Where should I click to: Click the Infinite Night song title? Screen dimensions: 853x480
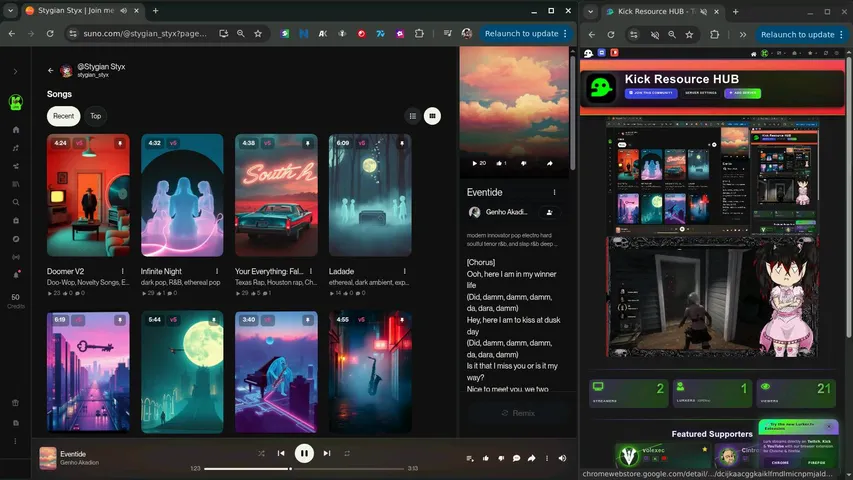click(161, 271)
